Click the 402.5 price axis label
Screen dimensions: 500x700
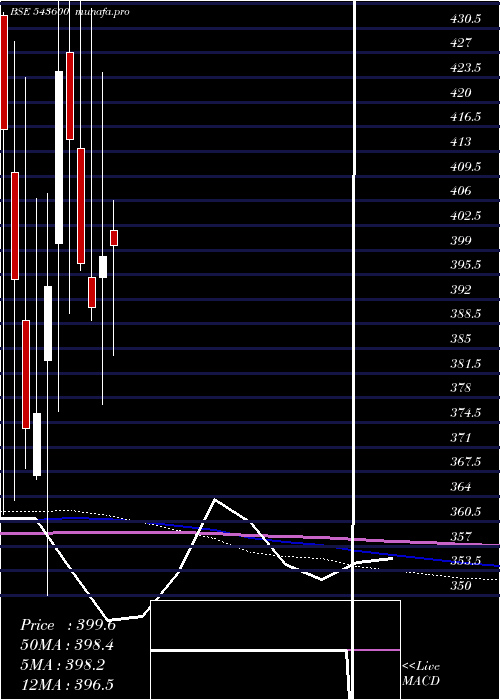click(465, 216)
